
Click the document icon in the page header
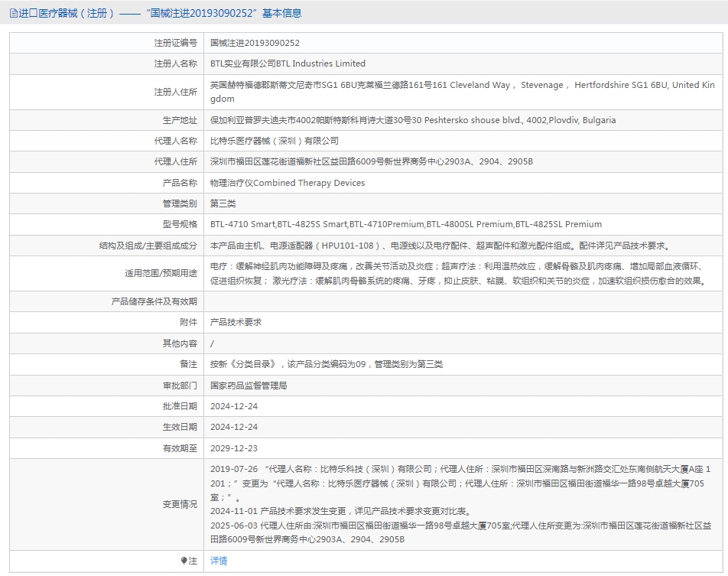[13, 13]
